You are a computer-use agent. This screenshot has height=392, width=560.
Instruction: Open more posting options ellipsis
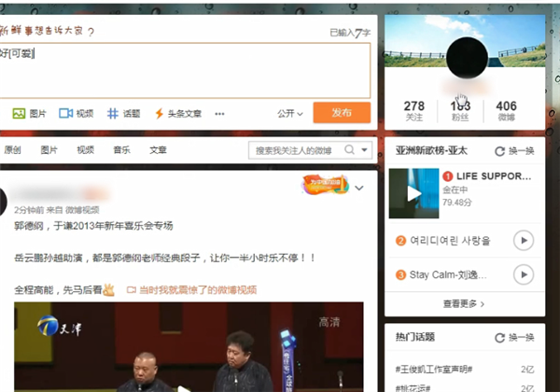[x=219, y=114]
